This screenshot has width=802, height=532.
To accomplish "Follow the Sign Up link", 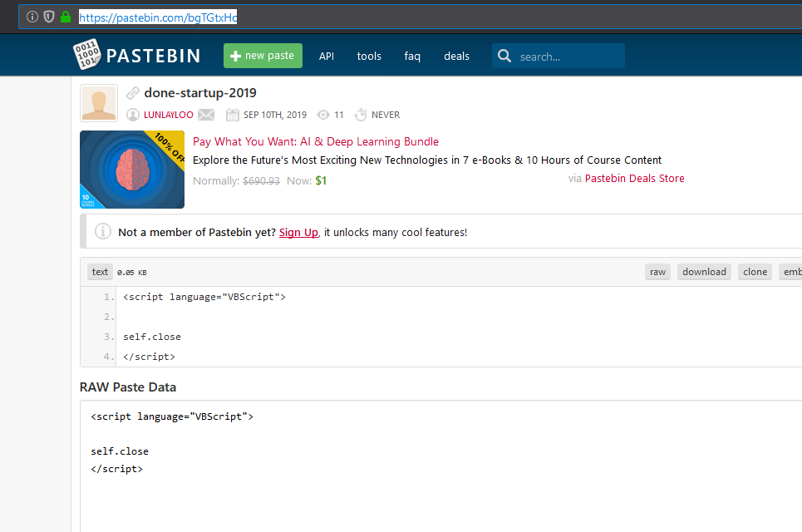I will pos(298,232).
